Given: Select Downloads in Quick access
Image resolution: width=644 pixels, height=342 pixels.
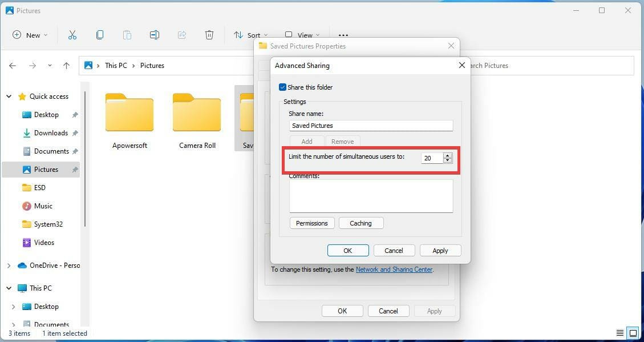Looking at the screenshot, I should (51, 133).
